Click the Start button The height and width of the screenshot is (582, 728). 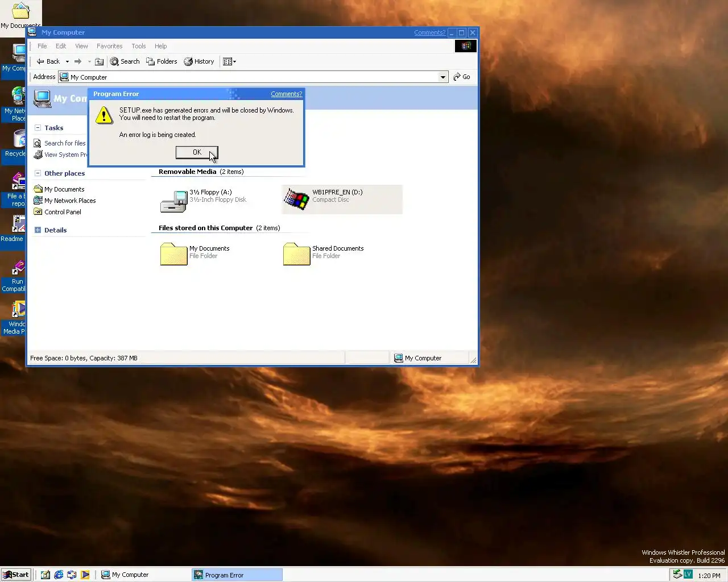(16, 575)
